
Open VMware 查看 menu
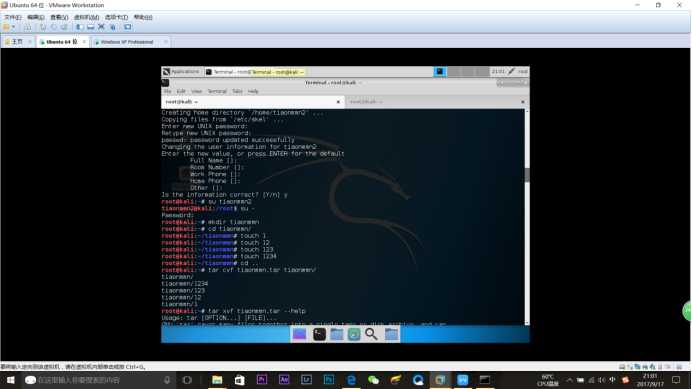point(59,17)
